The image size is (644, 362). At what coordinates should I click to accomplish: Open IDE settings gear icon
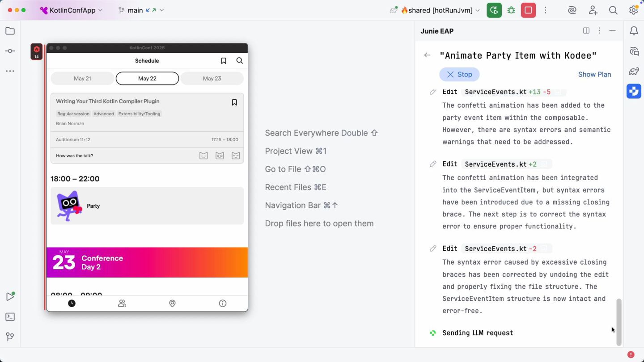(633, 10)
